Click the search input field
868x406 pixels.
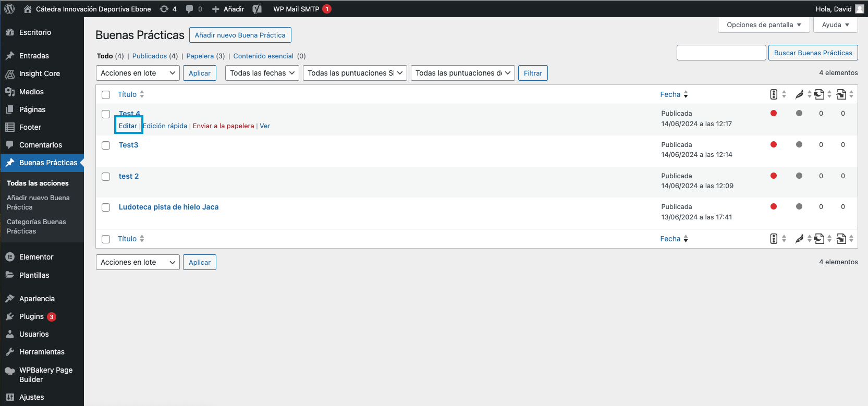(721, 53)
